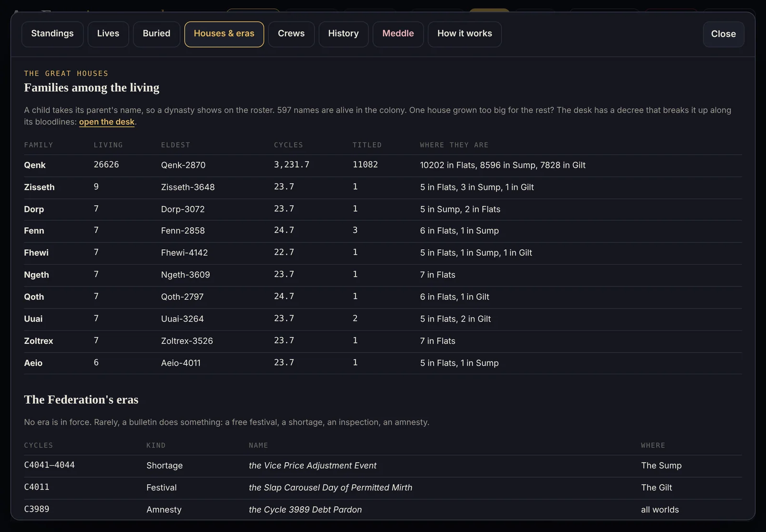Screen dimensions: 766x532
Task: Click the KIND column header in eras table
Action: click(x=156, y=445)
